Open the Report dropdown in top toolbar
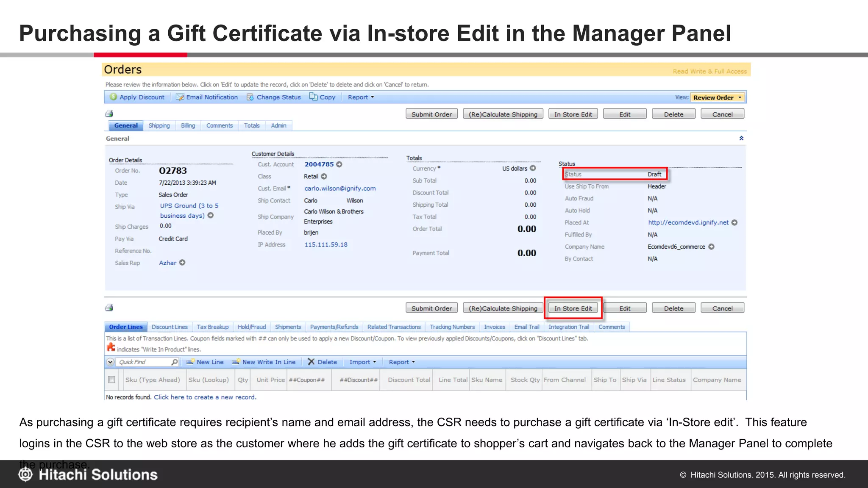 tap(361, 97)
